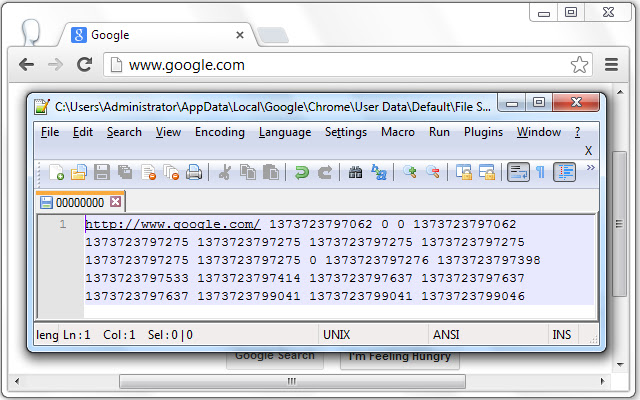Click the Redo arrow icon
Image resolution: width=640 pixels, height=400 pixels.
(x=325, y=172)
